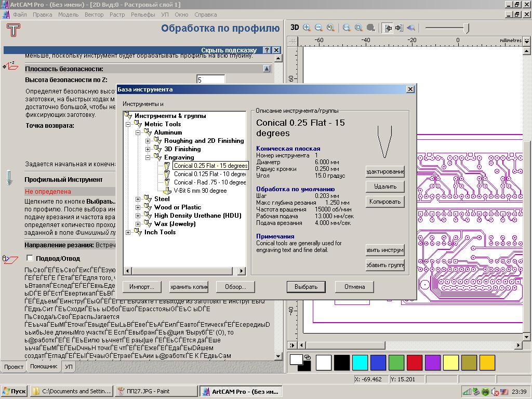
Task: Pick the red colour swatch
Action: pos(414,363)
